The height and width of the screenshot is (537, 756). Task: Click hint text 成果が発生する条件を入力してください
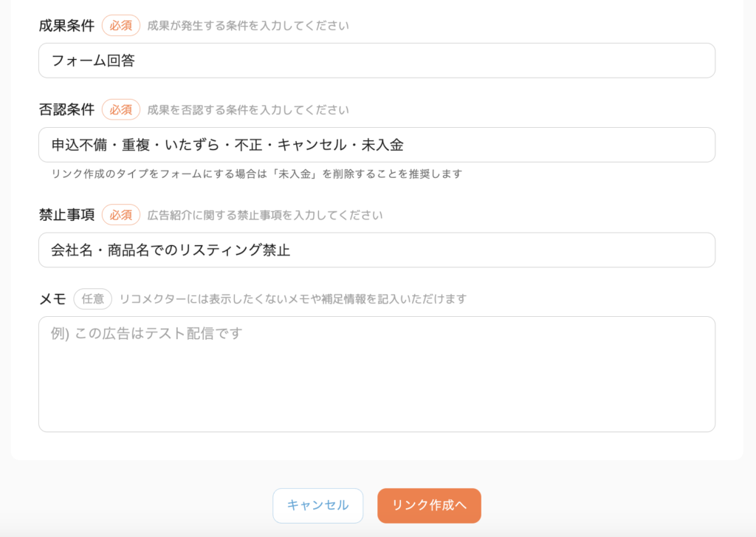click(x=248, y=26)
